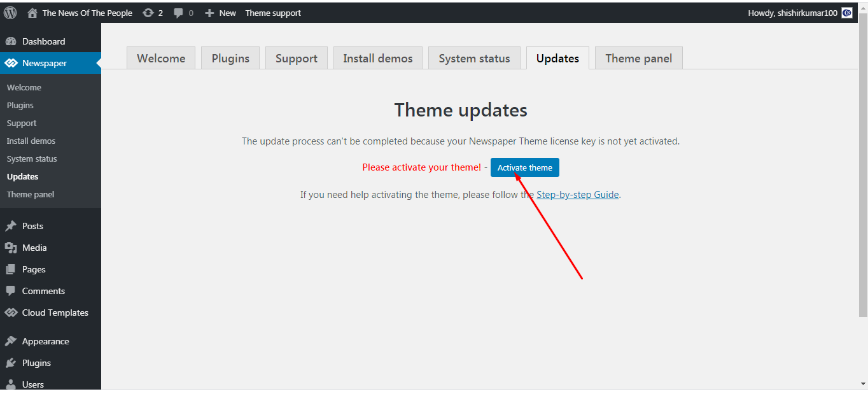Open the comments bubble icon in admin bar
Viewport: 868px width, 394px height.
[x=178, y=13]
